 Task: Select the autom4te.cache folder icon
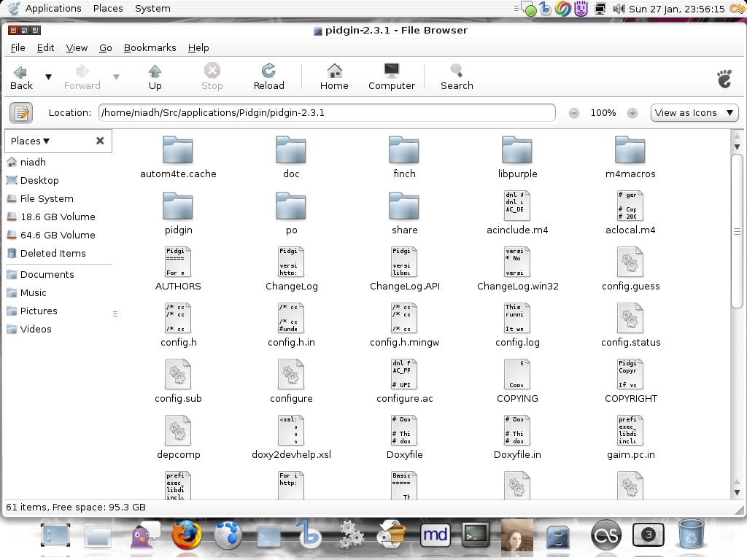pyautogui.click(x=178, y=149)
